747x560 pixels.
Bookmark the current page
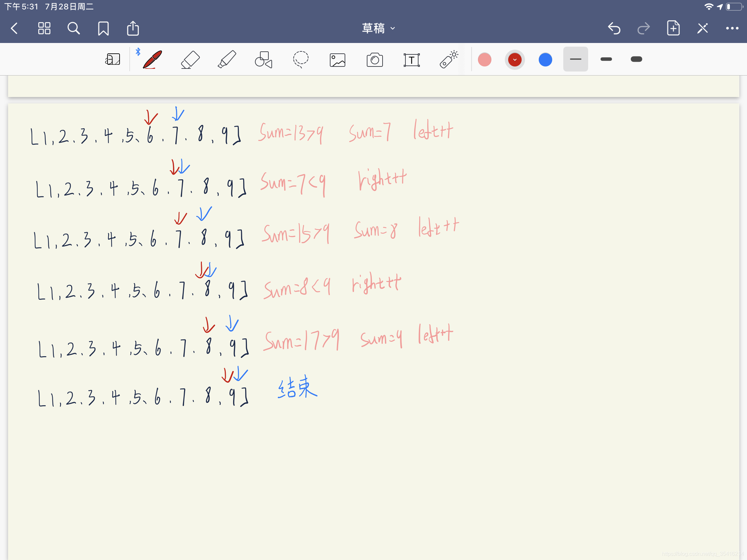[x=103, y=28]
